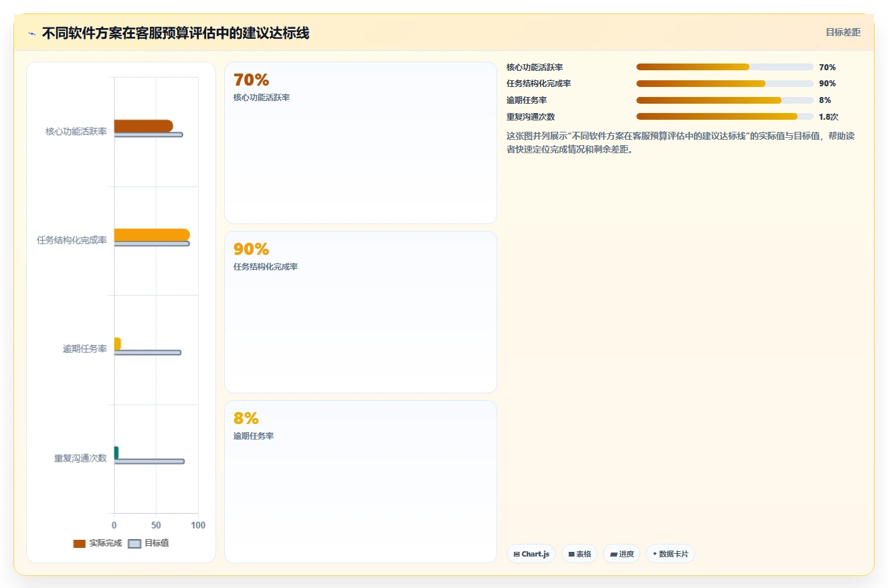Click the 逾期任务率 label in progress list
888x588 pixels.
527,100
